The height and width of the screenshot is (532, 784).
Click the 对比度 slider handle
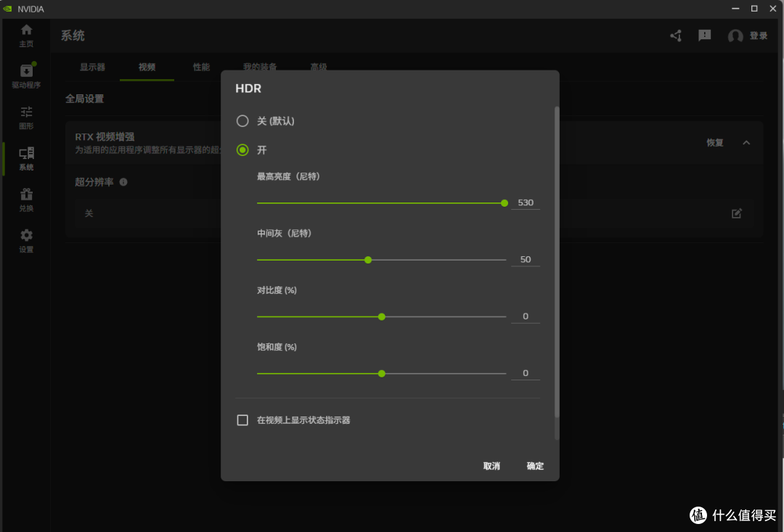point(382,317)
